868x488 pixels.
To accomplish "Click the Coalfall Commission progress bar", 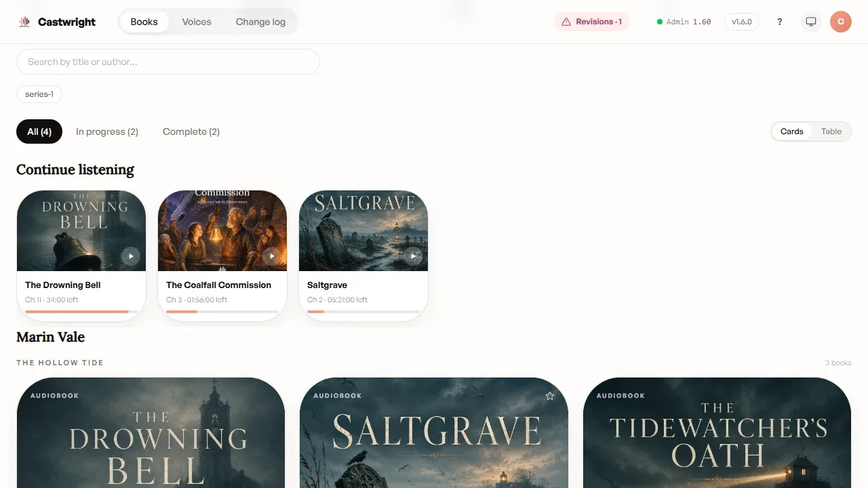I will [222, 312].
